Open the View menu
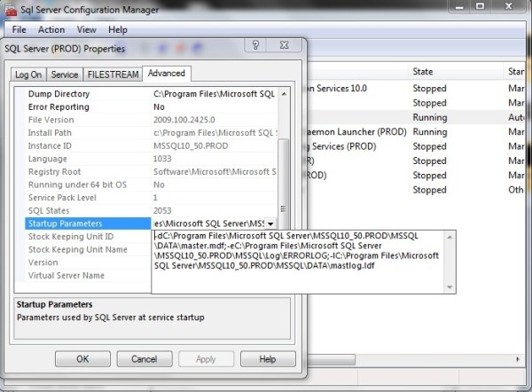 pos(87,29)
